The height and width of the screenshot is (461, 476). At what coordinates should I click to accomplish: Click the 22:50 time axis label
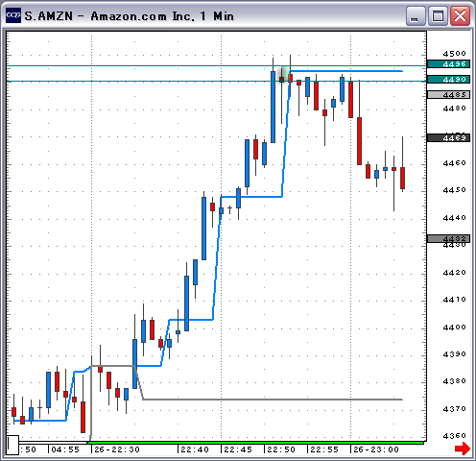point(281,449)
